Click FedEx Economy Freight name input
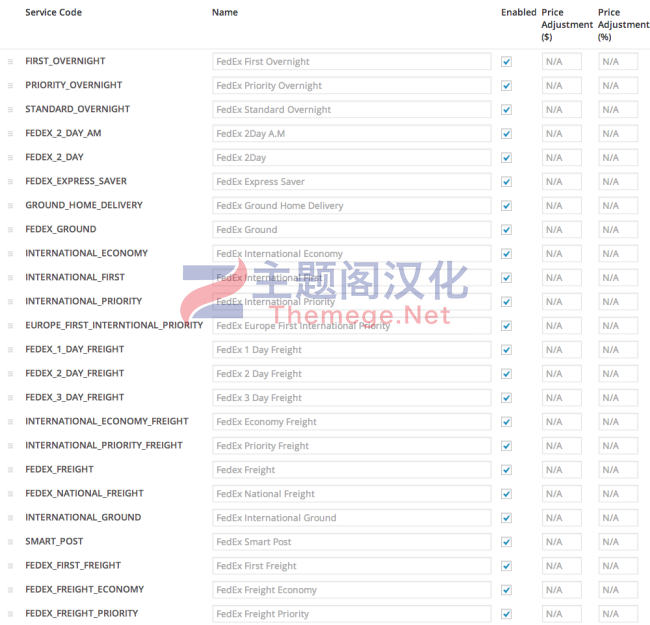The height and width of the screenshot is (625, 650). point(352,422)
